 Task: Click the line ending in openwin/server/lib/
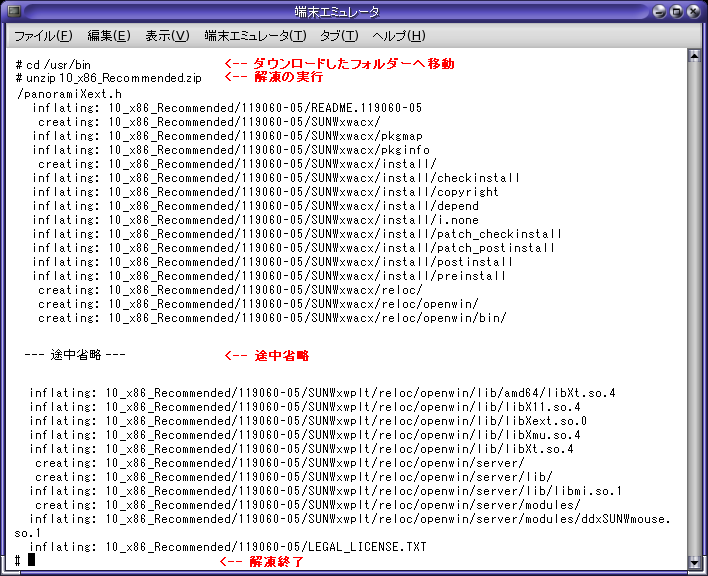pyautogui.click(x=294, y=477)
